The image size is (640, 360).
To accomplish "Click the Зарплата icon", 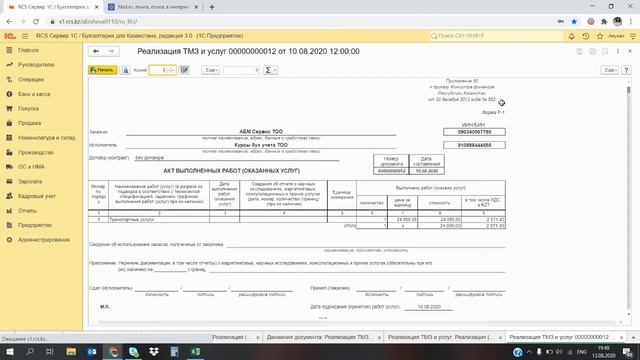I will click(9, 181).
